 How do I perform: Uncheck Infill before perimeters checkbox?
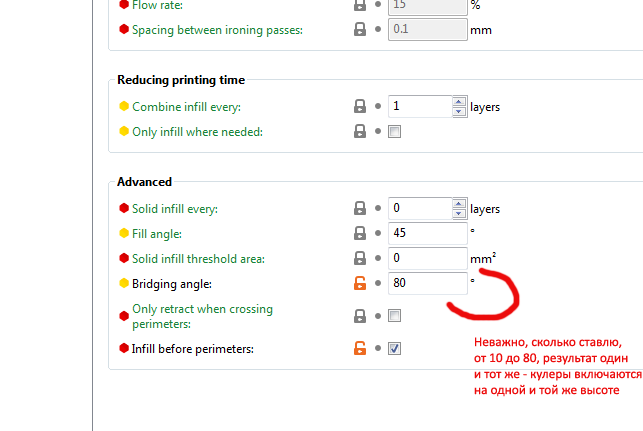click(x=394, y=349)
